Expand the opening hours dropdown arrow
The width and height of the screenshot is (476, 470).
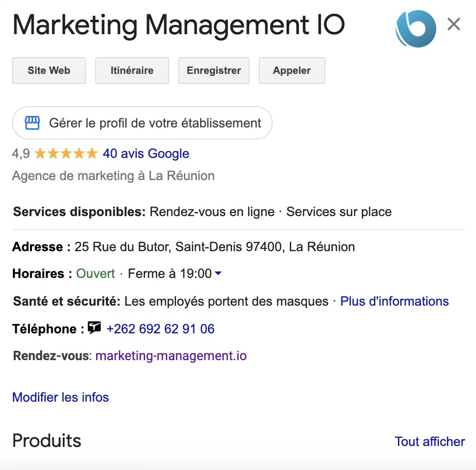click(218, 273)
